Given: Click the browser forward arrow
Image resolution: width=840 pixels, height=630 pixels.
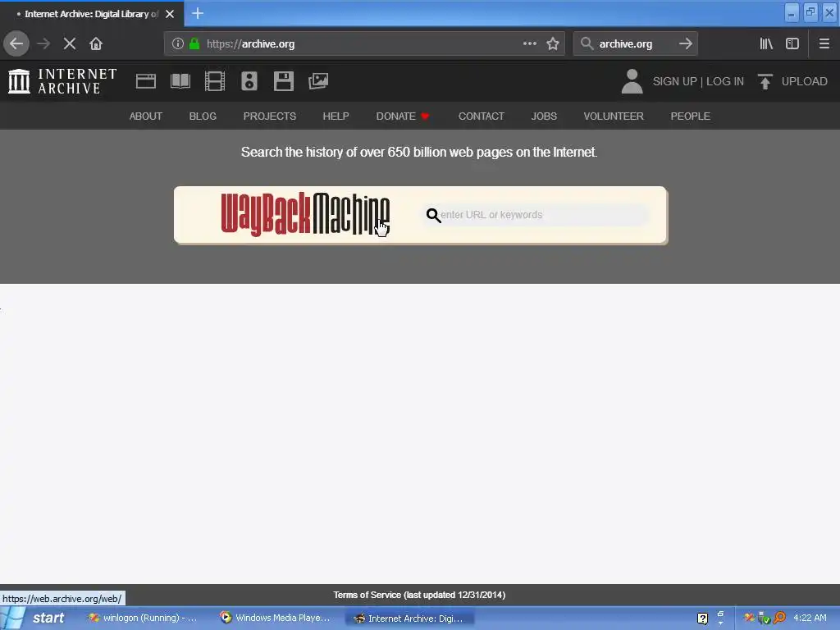Looking at the screenshot, I should click(x=43, y=44).
